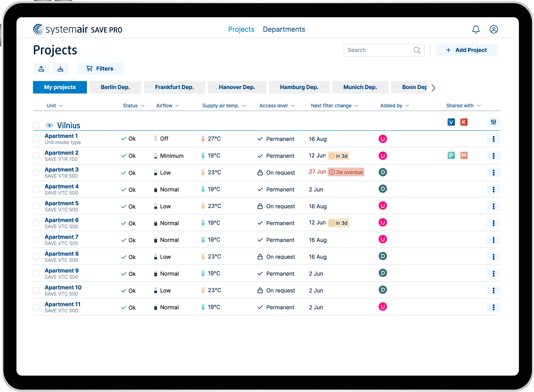534x392 pixels.
Task: Open the user account profile icon
Action: click(x=494, y=29)
